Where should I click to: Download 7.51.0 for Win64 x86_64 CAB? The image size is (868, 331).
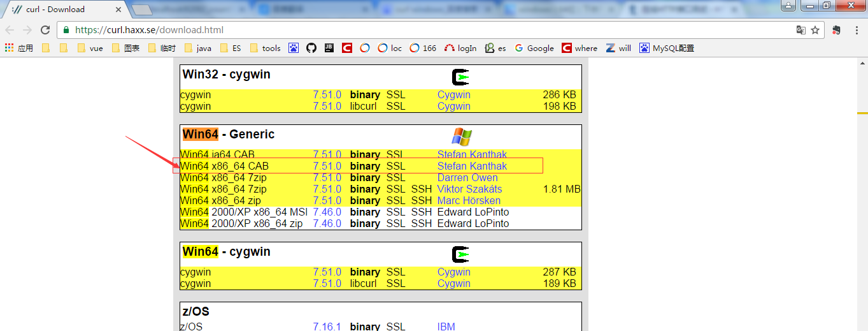pyautogui.click(x=327, y=166)
